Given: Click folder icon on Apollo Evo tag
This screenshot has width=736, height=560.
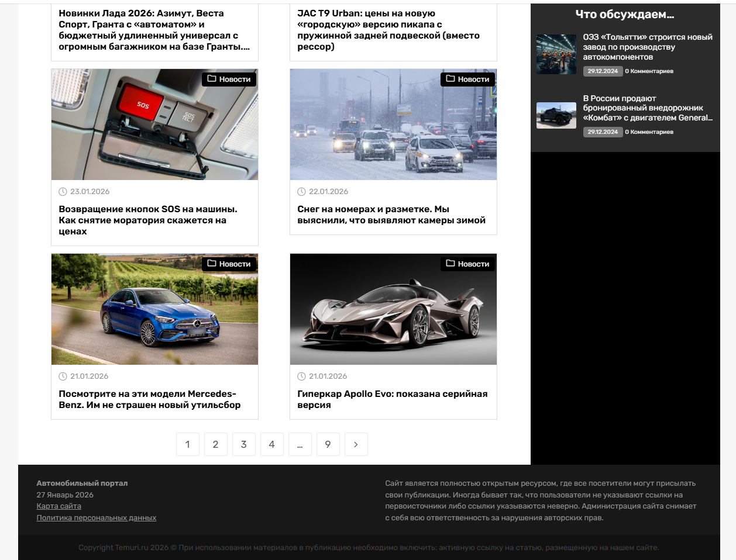Looking at the screenshot, I should point(450,264).
